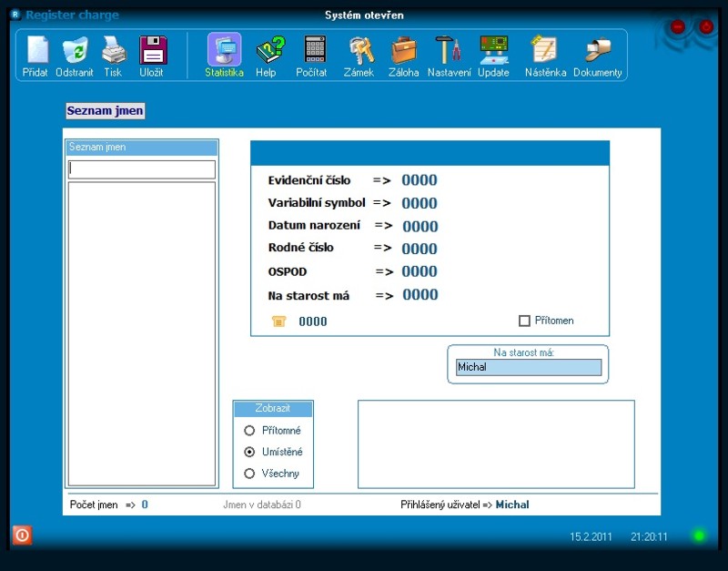Click the Evidenční číslo value 0000
728x571 pixels.
point(420,180)
